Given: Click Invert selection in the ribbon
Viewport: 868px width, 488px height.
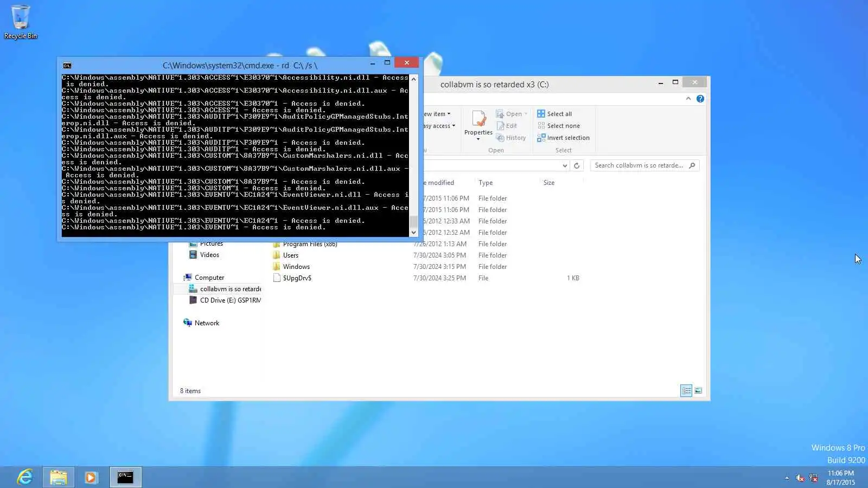Looking at the screenshot, I should pyautogui.click(x=563, y=138).
